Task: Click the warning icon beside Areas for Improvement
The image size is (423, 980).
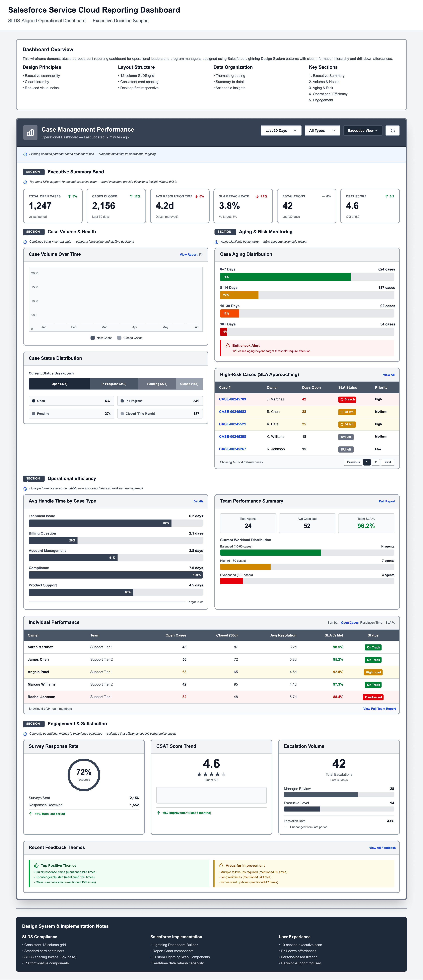Action: click(x=221, y=865)
